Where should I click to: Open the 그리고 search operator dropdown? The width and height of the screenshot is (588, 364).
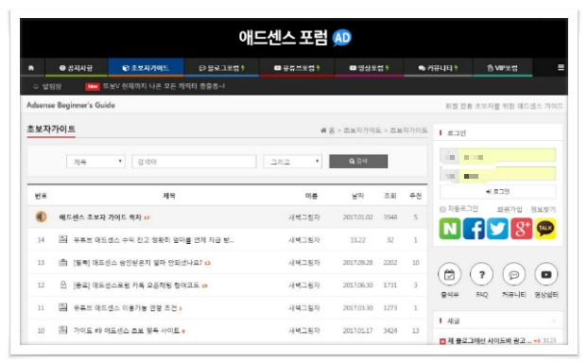292,162
